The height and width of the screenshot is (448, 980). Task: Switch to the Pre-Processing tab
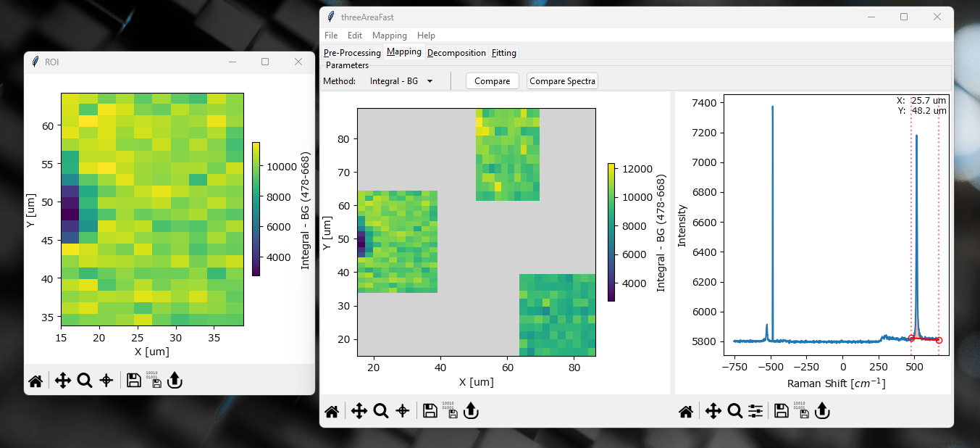[352, 53]
